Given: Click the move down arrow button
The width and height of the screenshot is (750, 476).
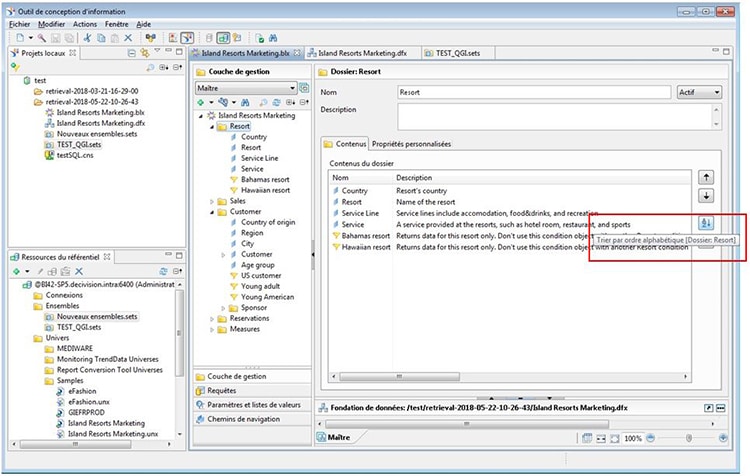Looking at the screenshot, I should pyautogui.click(x=706, y=195).
